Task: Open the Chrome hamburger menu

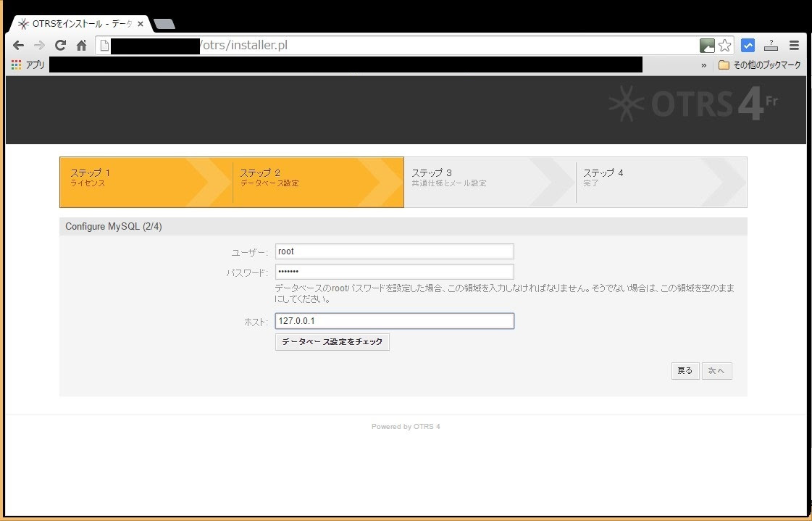Action: tap(795, 45)
